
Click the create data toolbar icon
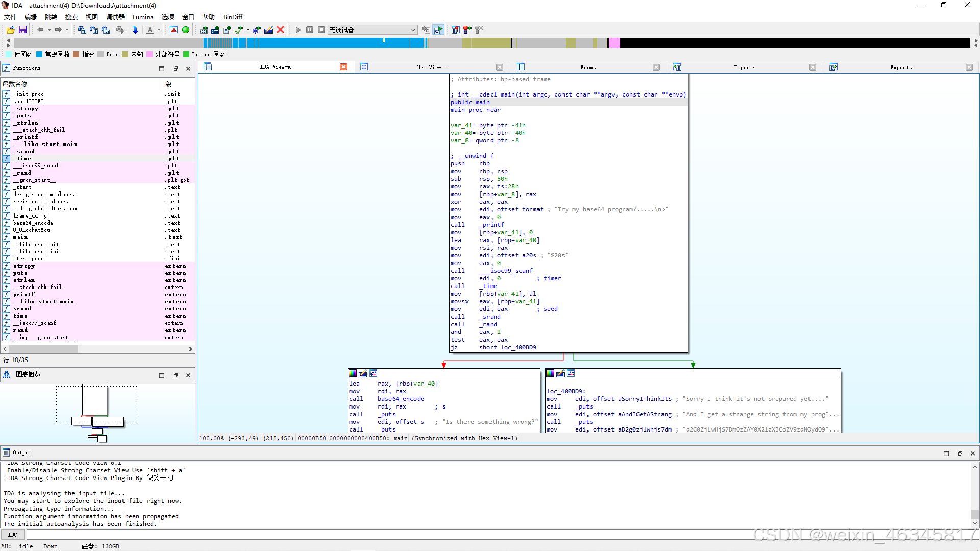pos(215,30)
